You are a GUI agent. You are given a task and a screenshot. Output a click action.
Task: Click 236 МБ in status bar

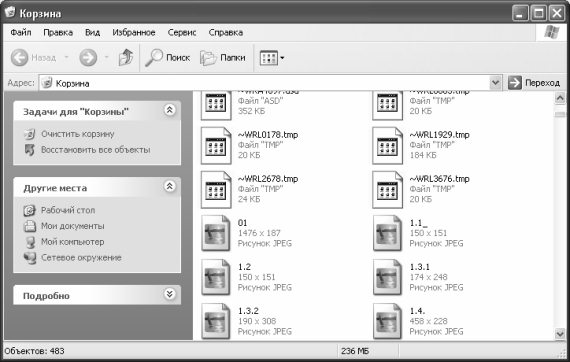(x=355, y=351)
